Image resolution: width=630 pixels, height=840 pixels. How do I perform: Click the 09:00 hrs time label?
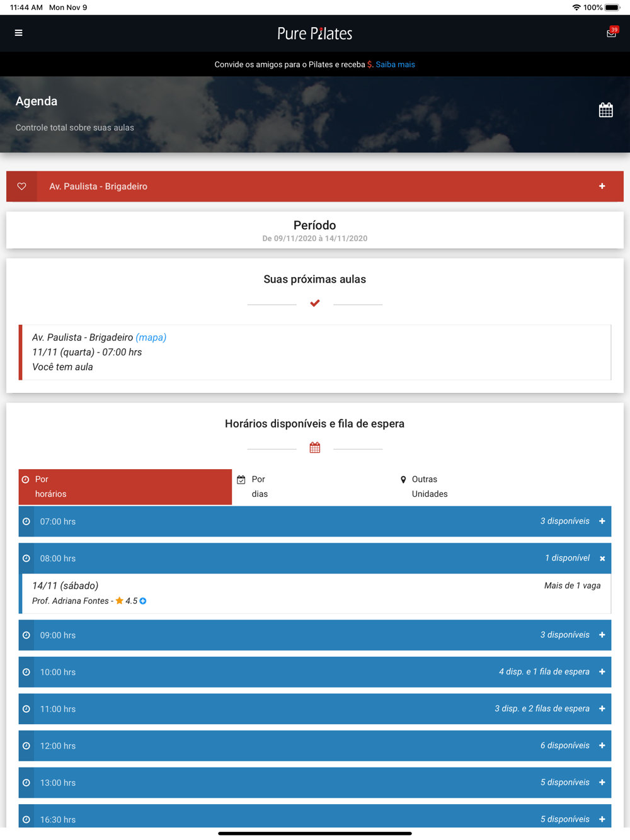pos(58,635)
